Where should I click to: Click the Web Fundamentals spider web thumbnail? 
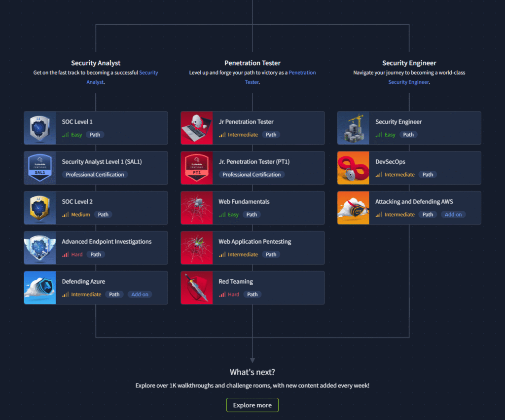(x=197, y=208)
